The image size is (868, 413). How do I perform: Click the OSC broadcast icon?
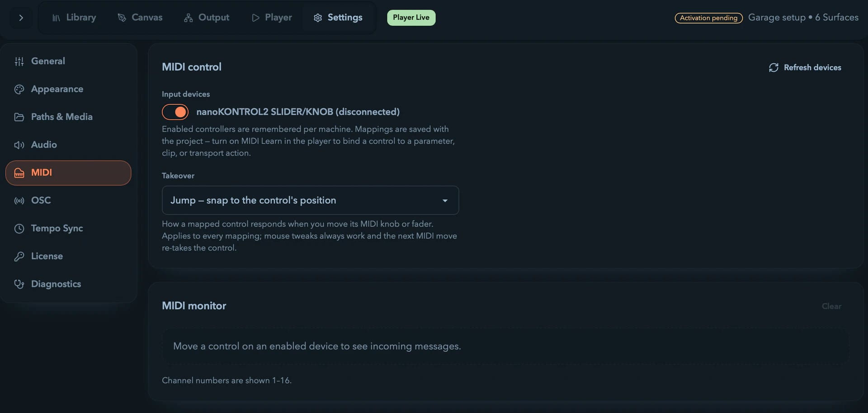(x=19, y=201)
